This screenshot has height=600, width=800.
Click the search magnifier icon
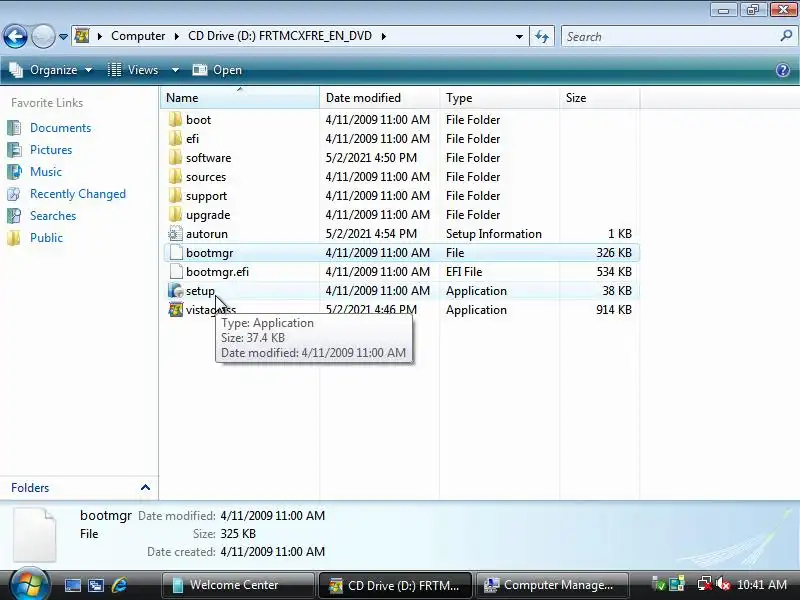[x=786, y=36]
